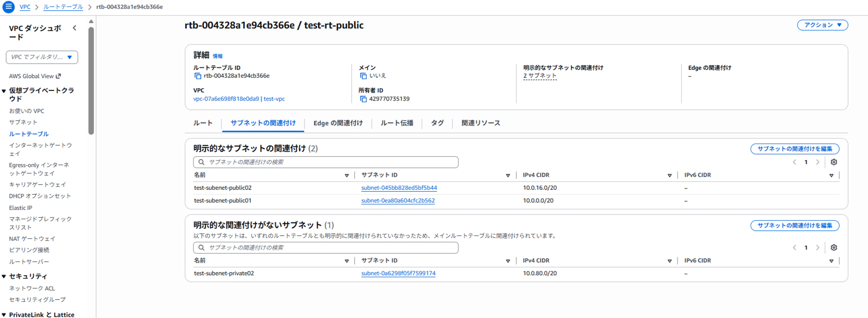Select the test-subenet-public02 name cell
Viewport: 868px width, 318px height.
223,188
